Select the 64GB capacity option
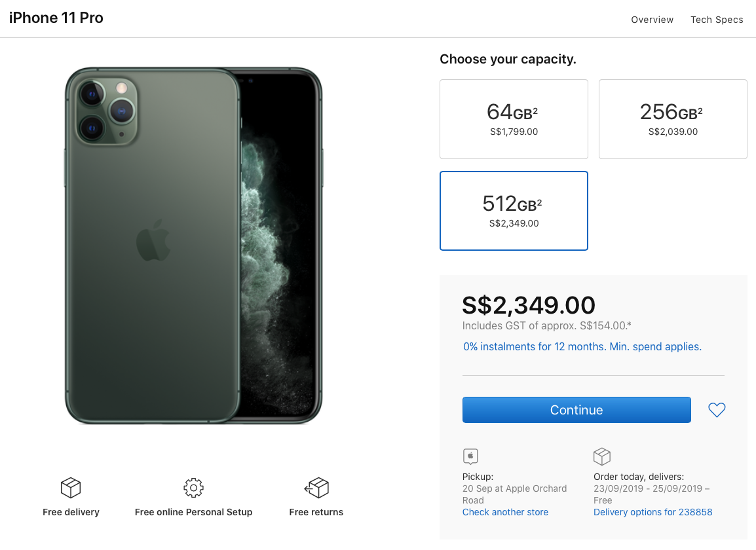Viewport: 756px width, 550px height. [514, 119]
